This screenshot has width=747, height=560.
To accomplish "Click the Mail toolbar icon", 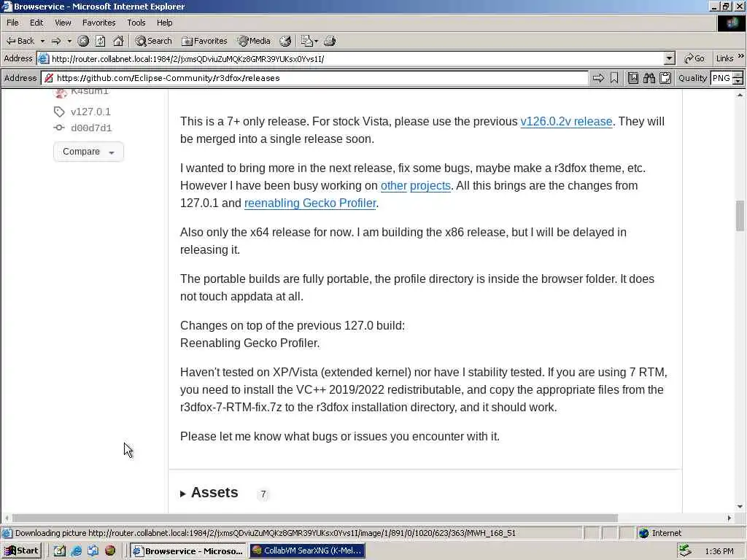I will pyautogui.click(x=307, y=41).
